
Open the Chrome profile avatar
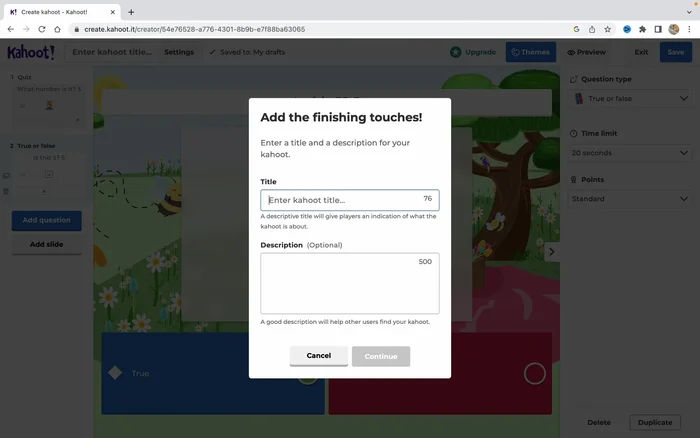pos(674,29)
